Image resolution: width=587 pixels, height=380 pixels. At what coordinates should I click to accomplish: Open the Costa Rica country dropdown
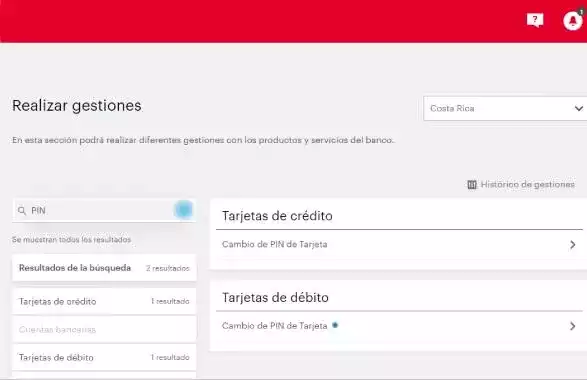tap(505, 109)
